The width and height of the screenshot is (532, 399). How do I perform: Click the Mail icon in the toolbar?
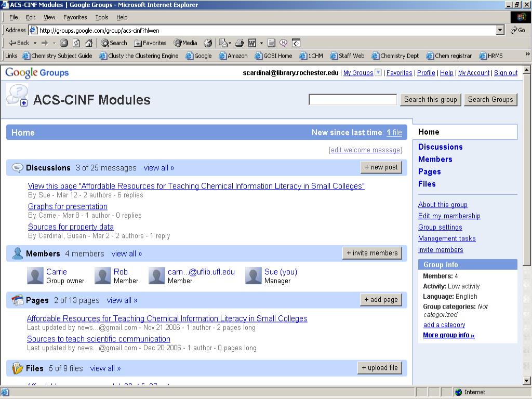tap(223, 43)
